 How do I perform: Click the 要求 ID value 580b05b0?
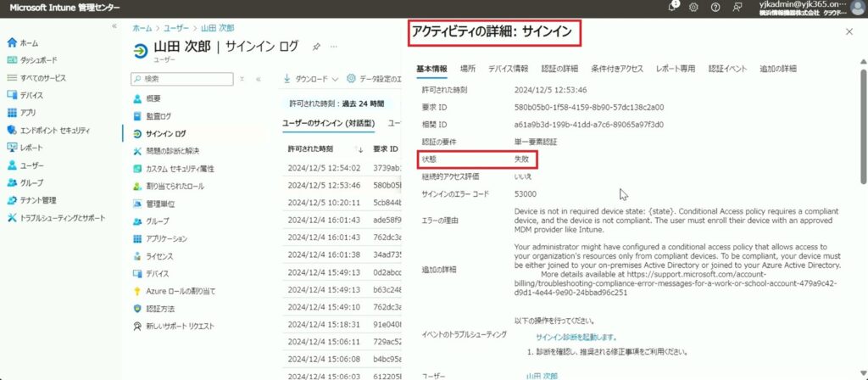589,107
